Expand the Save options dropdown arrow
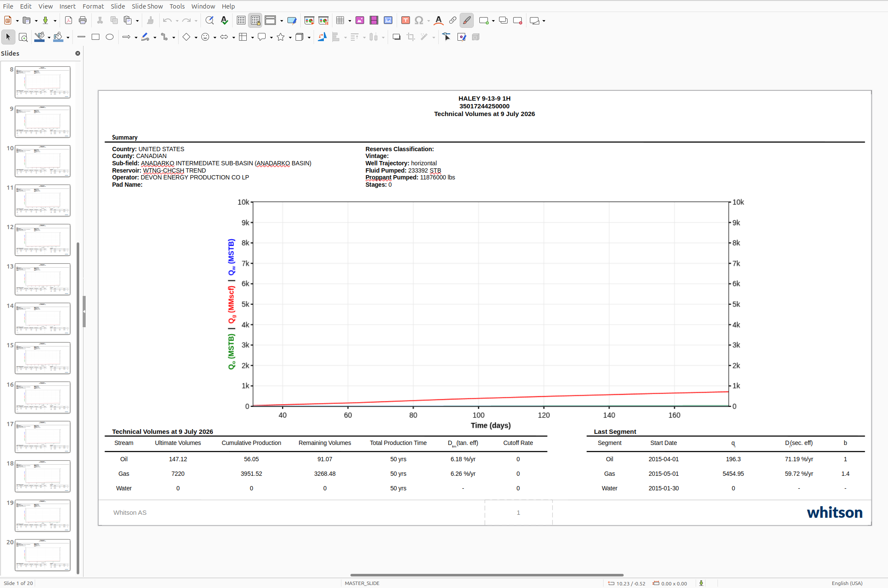The image size is (888, 588). coord(55,21)
